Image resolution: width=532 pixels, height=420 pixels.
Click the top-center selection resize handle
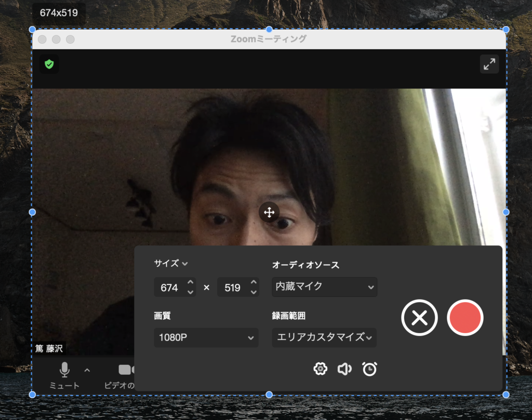point(269,30)
